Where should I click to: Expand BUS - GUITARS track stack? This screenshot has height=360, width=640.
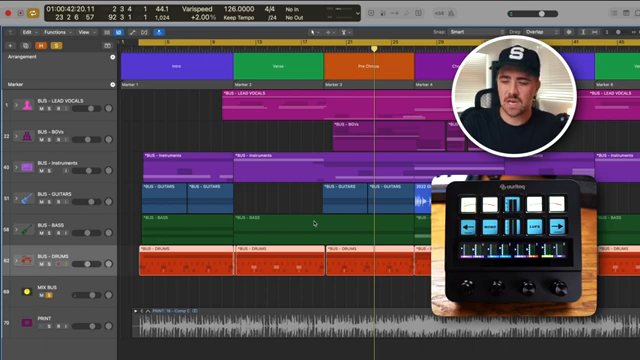coord(16,198)
